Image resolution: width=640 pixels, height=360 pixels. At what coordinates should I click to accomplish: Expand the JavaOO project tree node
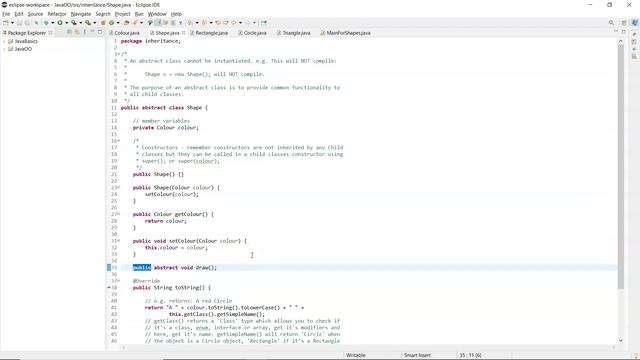pos(4,49)
